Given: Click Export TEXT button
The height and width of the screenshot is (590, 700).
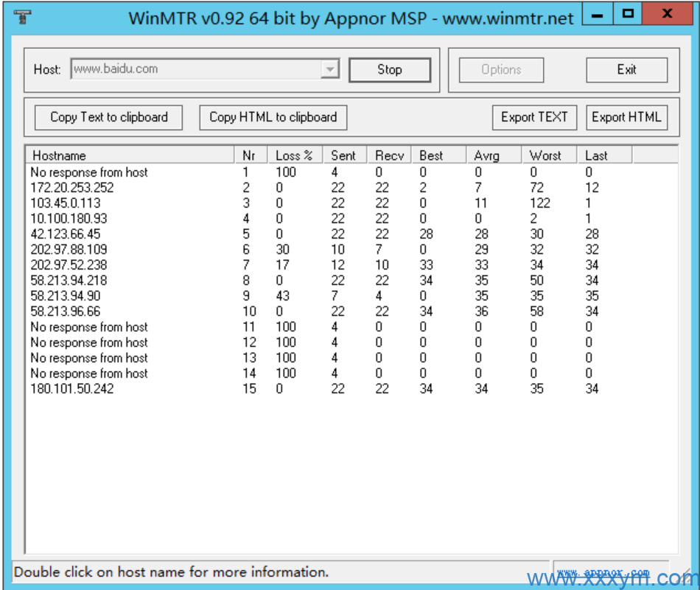Looking at the screenshot, I should 534,117.
